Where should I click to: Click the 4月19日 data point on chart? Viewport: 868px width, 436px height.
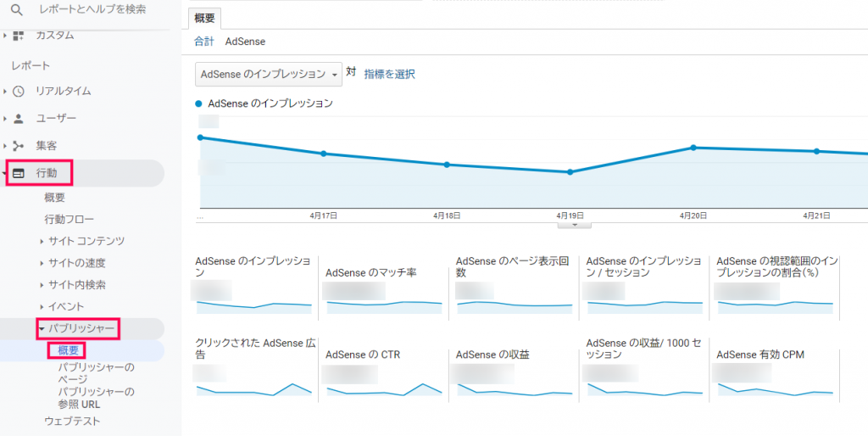570,172
